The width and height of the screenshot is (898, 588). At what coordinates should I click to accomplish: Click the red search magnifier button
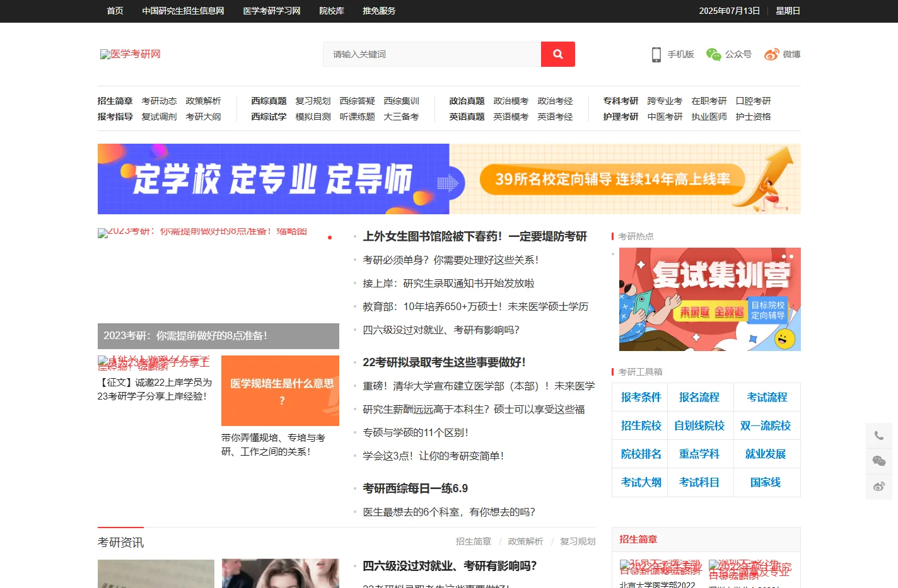pos(557,54)
